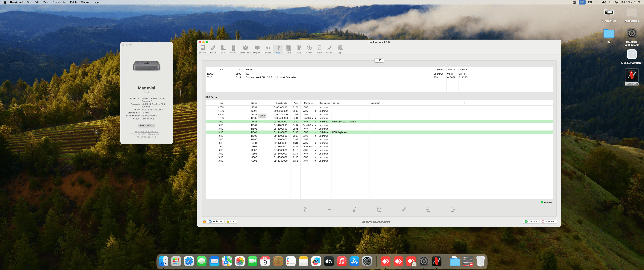644x270 pixels.
Task: Open Connector dropdown for USB Keyboard row
Action: pyautogui.click(x=309, y=133)
